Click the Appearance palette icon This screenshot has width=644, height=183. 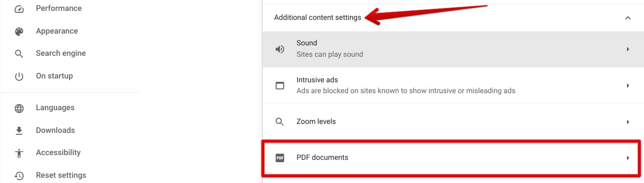click(19, 31)
